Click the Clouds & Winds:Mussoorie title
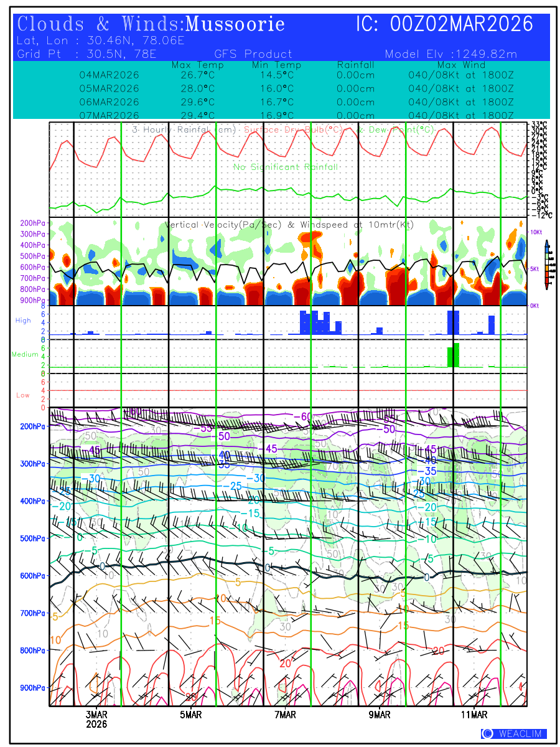Image resolution: width=560 pixels, height=747 pixels. 151,24
